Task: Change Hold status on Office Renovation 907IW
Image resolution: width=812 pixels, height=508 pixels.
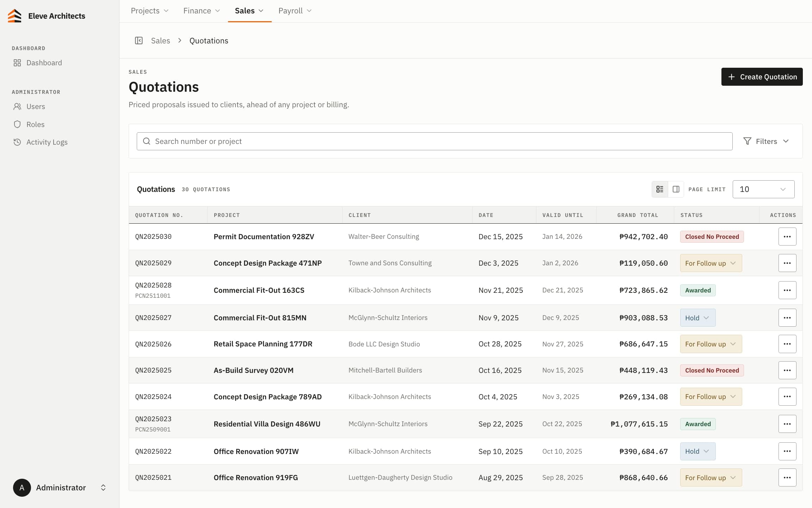Action: [698, 451]
